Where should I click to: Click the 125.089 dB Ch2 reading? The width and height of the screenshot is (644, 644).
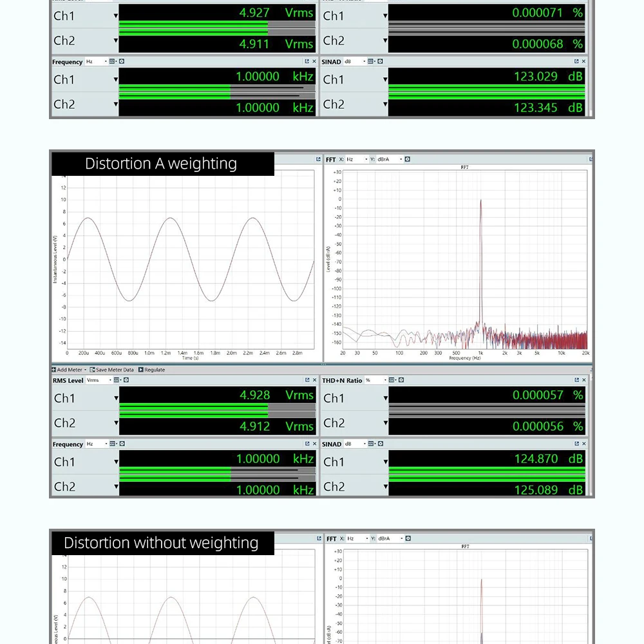[548, 489]
